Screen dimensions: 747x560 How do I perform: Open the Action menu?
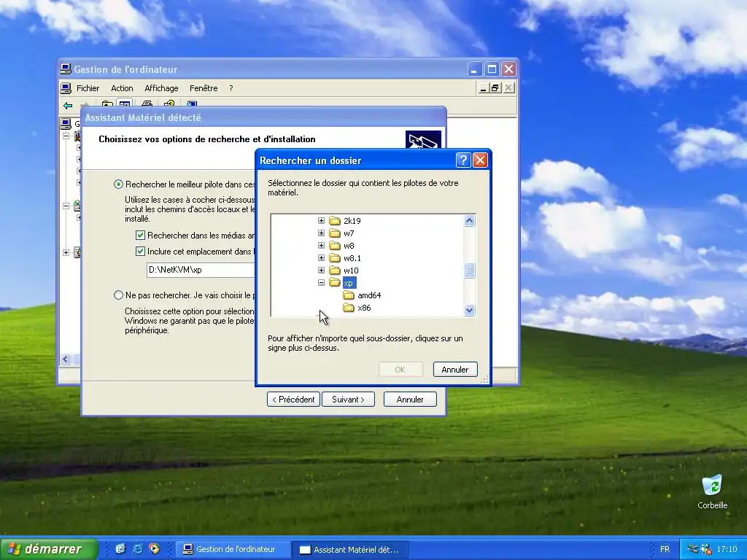122,88
